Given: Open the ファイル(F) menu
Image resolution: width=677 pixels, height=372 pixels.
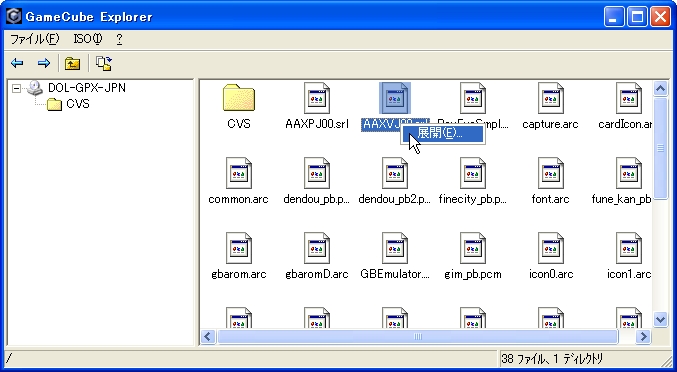Looking at the screenshot, I should [35, 39].
